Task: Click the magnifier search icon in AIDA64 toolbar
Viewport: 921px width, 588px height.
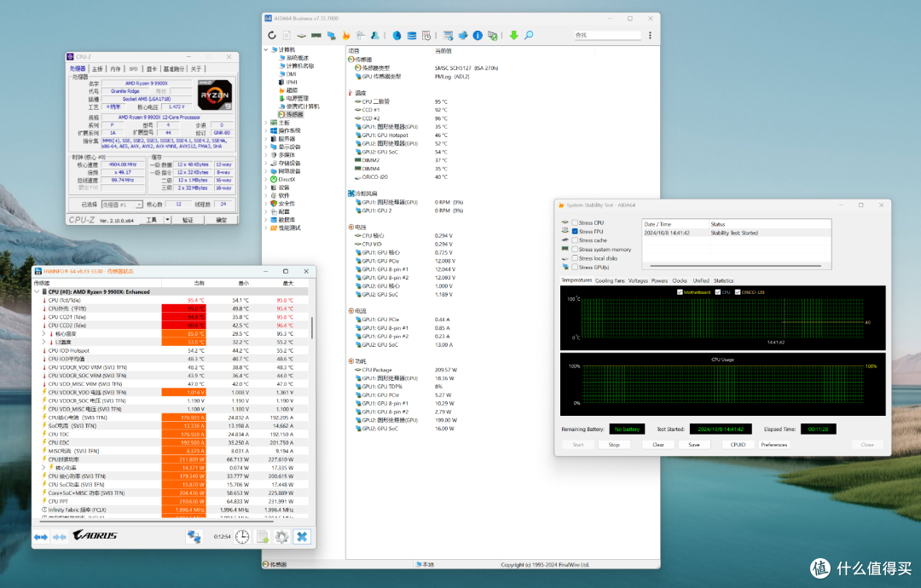Action: [529, 35]
